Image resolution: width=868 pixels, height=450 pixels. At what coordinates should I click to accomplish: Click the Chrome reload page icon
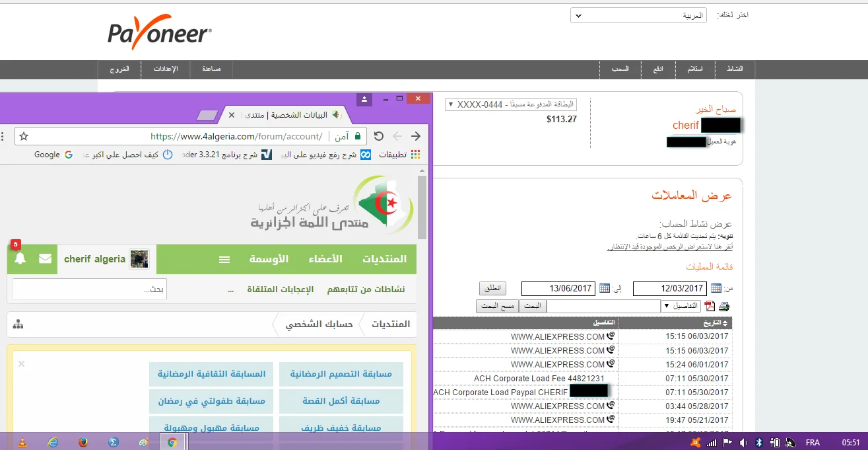(x=378, y=136)
